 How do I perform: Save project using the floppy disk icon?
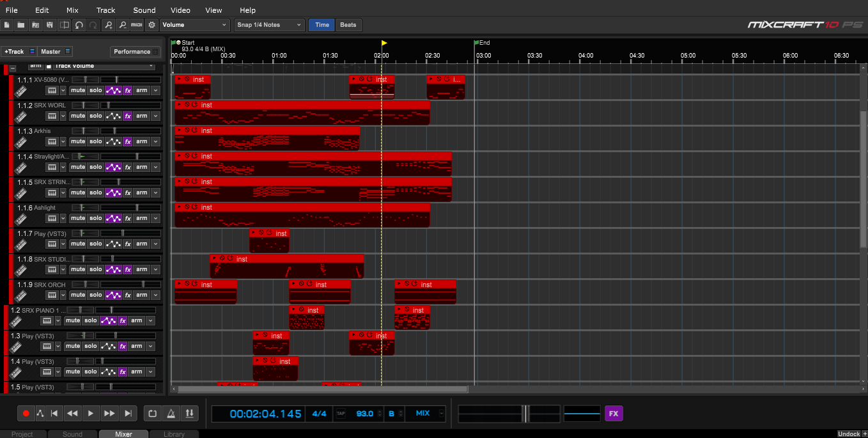[x=49, y=25]
